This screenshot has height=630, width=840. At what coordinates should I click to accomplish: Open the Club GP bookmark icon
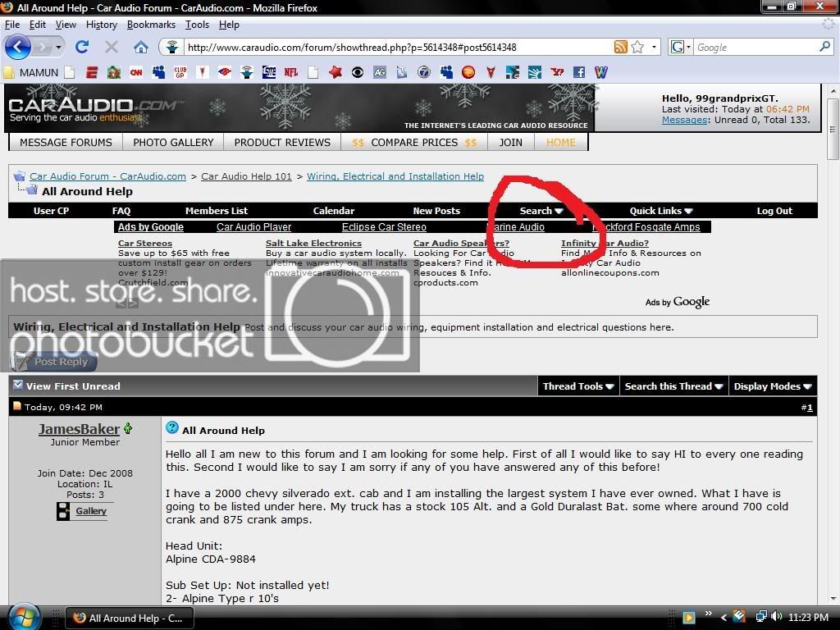tap(180, 72)
